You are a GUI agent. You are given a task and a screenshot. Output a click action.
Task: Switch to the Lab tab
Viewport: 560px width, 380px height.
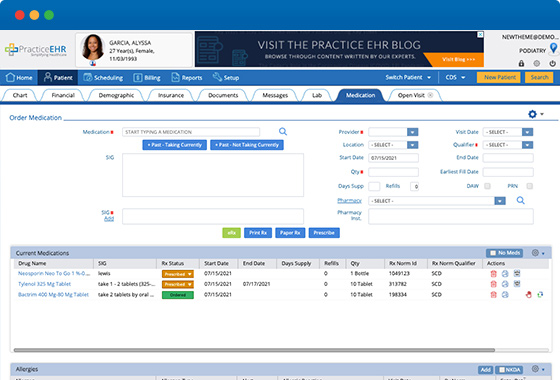317,95
